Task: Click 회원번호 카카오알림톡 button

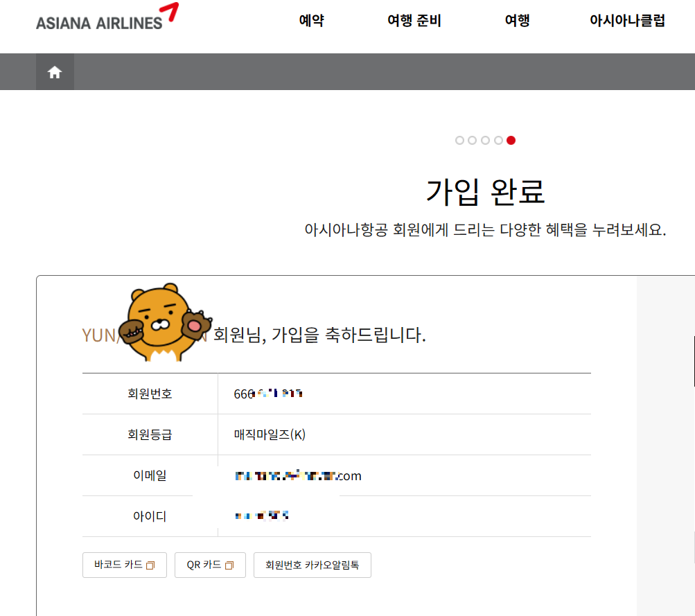Action: point(312,565)
